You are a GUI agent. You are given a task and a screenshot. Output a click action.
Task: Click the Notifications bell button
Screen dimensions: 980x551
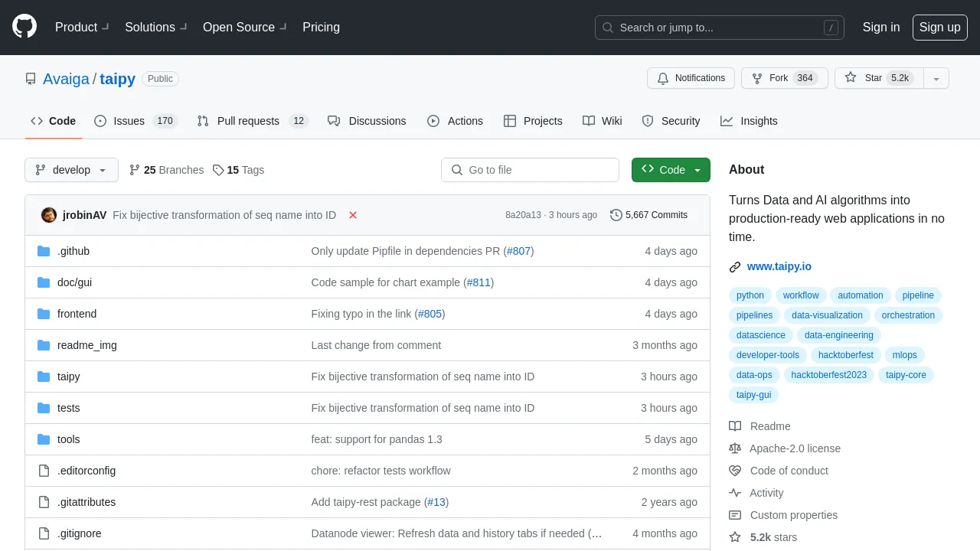(x=691, y=78)
